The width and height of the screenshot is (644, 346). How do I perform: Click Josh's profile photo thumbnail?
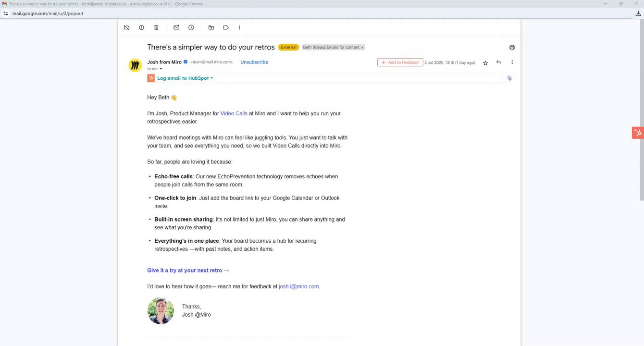161,310
